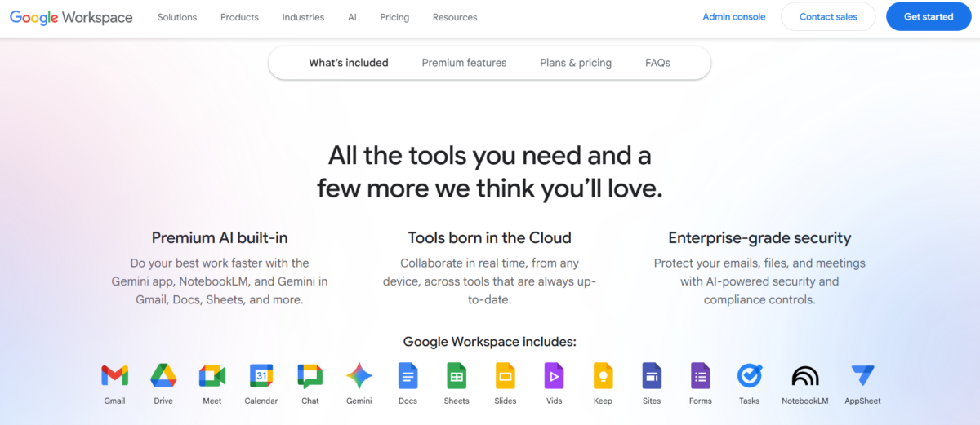
Task: Open the Slides icon
Action: tap(506, 376)
